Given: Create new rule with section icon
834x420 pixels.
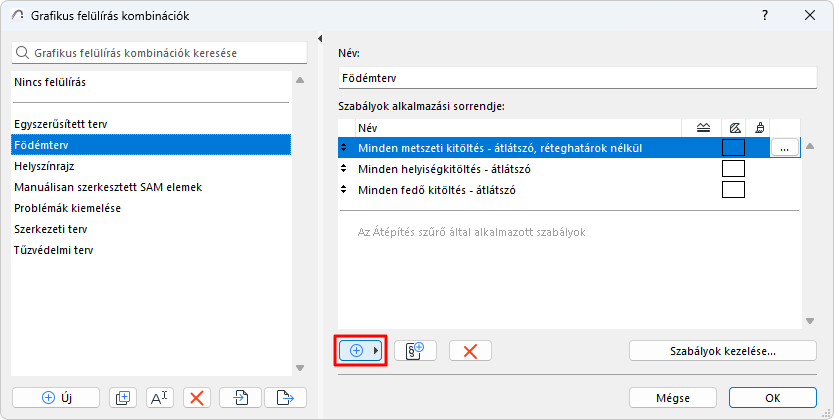Looking at the screenshot, I should click(x=415, y=351).
